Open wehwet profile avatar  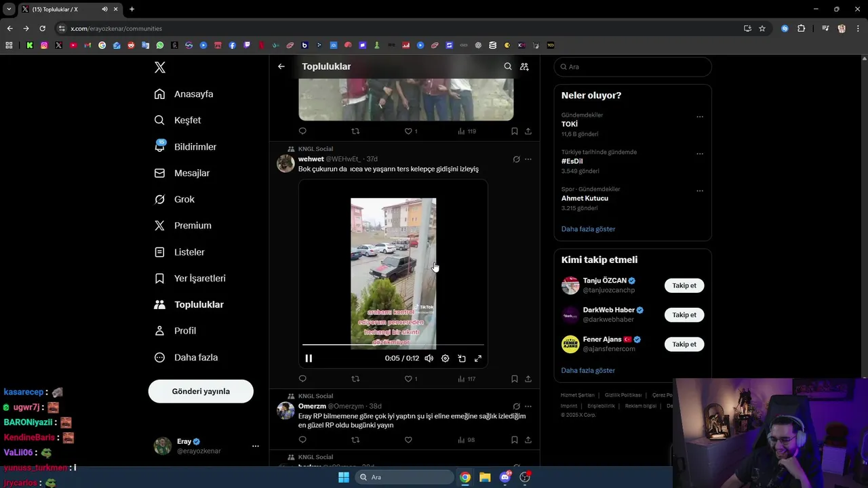285,163
